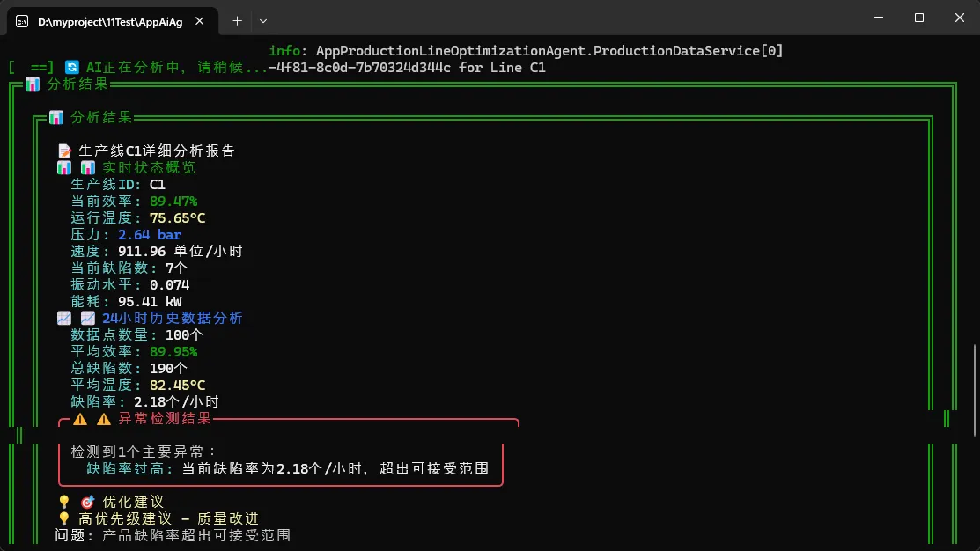Screen dimensions: 980x551
Task: Click the vertical scrollbar thumb on the right
Action: (x=974, y=386)
